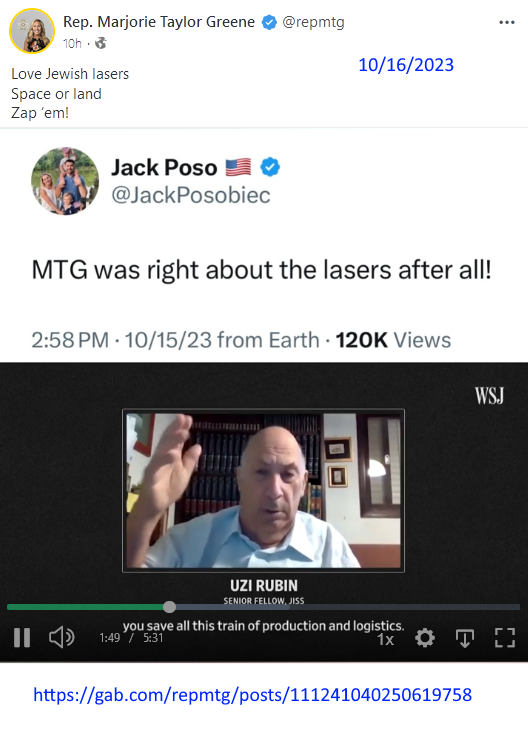This screenshot has height=732, width=528.
Task: Open the gab.com/repmtg post link
Action: click(x=253, y=695)
